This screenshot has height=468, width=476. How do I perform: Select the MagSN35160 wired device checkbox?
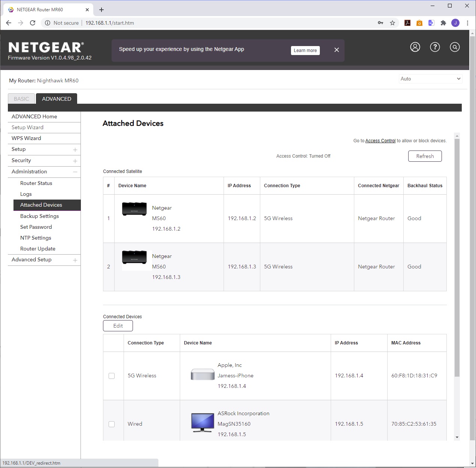[x=112, y=424]
